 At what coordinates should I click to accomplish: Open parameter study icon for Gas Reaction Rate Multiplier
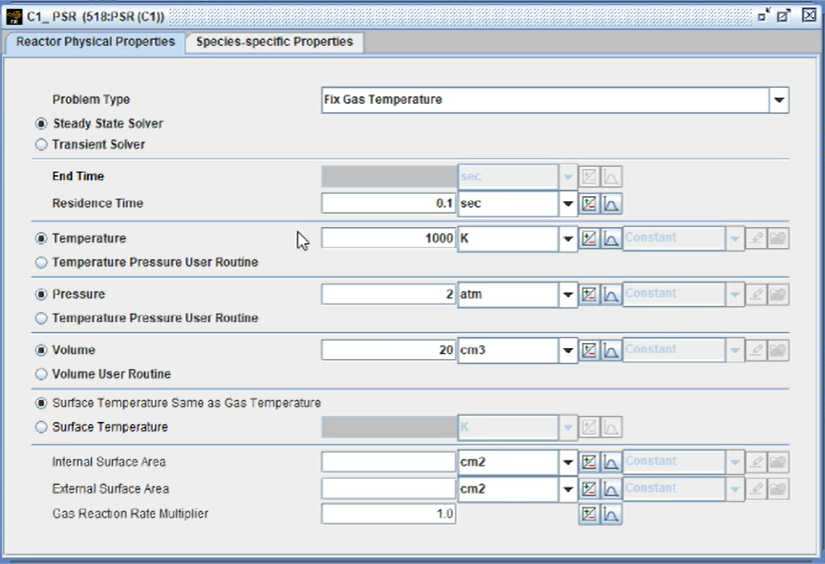589,514
